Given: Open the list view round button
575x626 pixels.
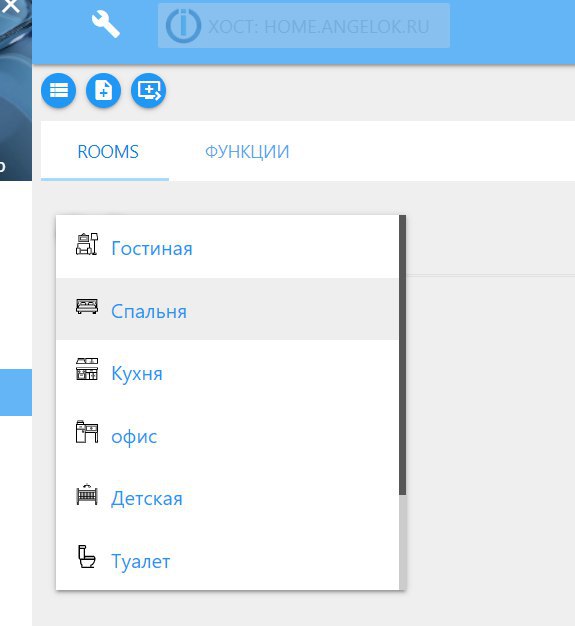Looking at the screenshot, I should click(58, 90).
